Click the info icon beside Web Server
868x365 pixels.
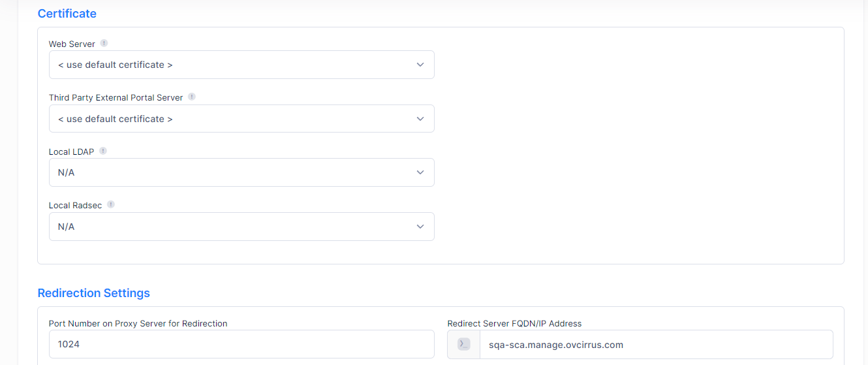click(x=104, y=43)
